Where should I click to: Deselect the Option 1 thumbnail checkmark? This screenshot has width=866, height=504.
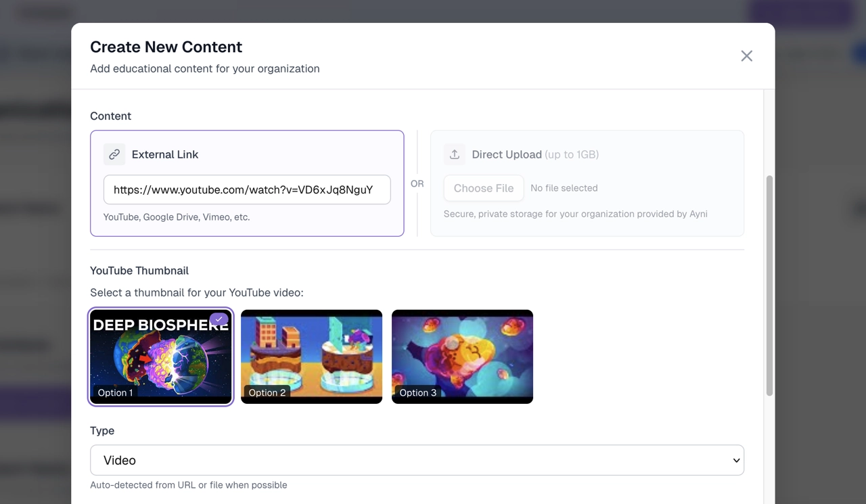coord(218,319)
